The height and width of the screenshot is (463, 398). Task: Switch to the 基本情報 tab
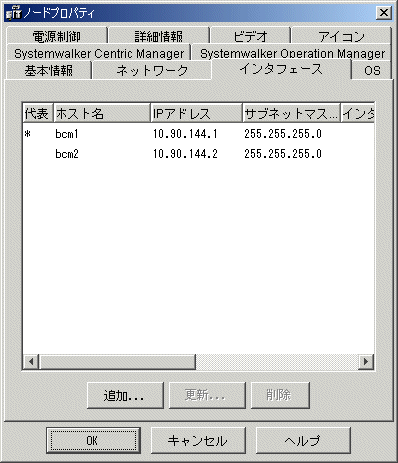pyautogui.click(x=49, y=70)
